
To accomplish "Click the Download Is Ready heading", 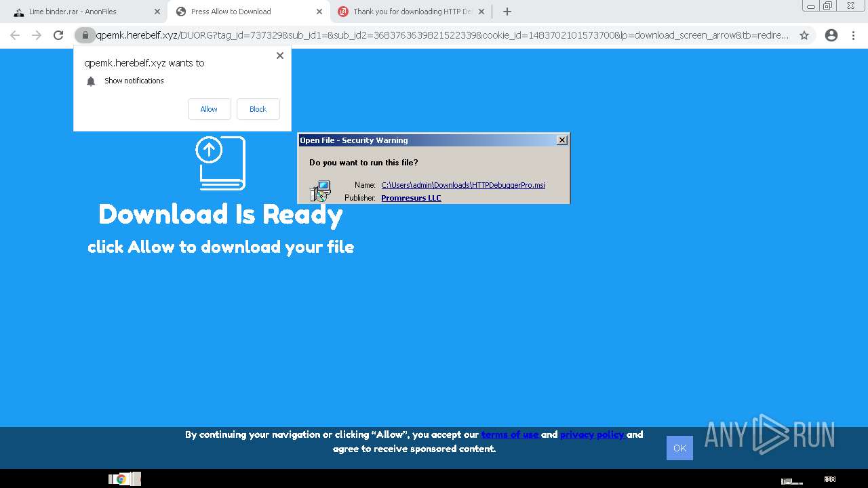I will [x=220, y=214].
